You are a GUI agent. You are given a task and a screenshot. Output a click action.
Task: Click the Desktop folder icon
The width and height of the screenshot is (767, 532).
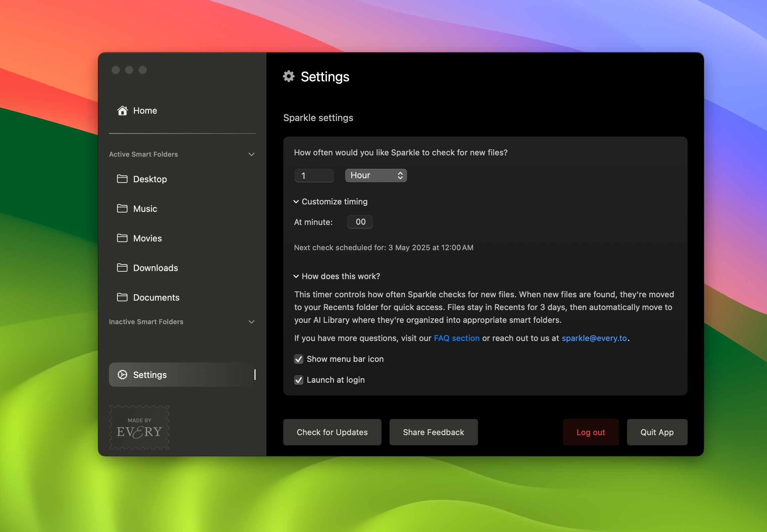tap(122, 179)
